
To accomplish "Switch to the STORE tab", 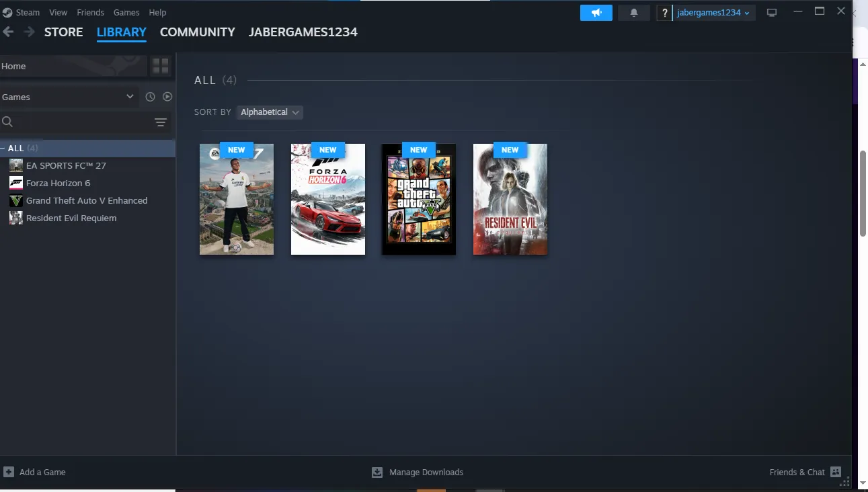I will pyautogui.click(x=64, y=32).
